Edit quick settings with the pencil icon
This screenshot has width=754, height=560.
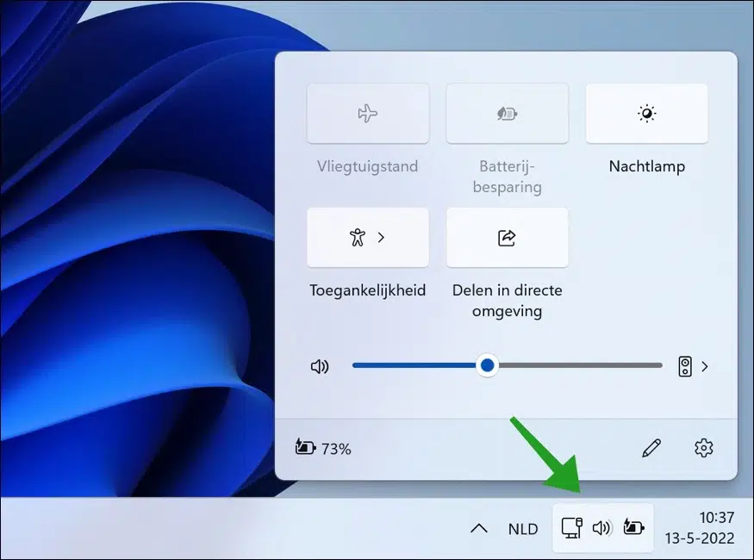tap(651, 448)
